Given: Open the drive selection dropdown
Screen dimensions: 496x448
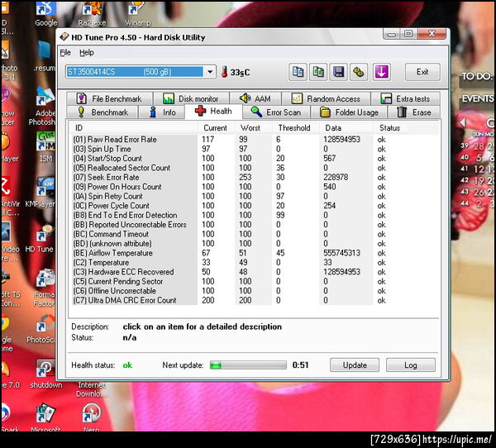Looking at the screenshot, I should [x=210, y=72].
